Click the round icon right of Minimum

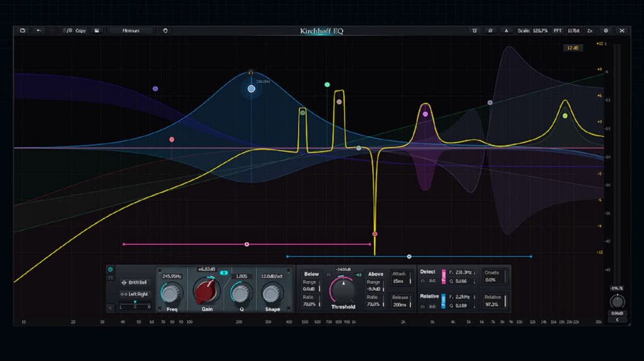[x=165, y=30]
